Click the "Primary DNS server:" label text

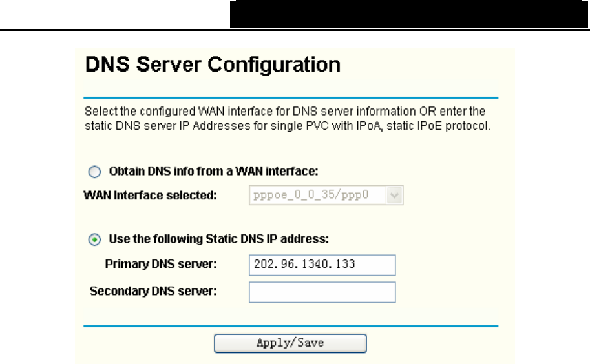161,264
